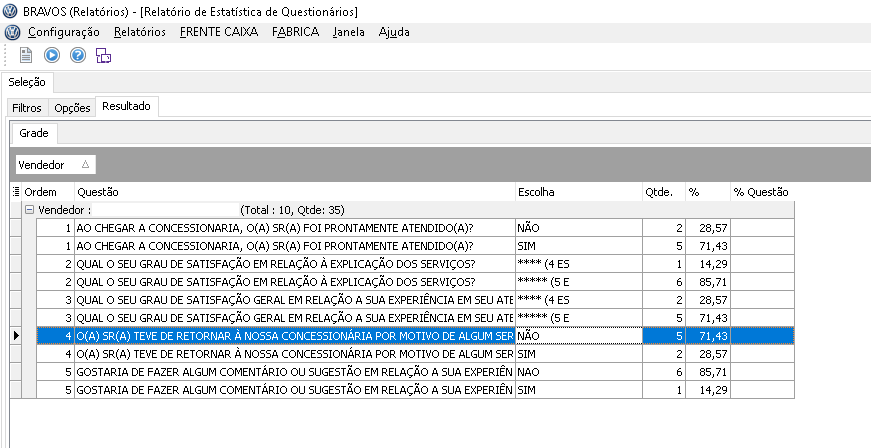Sort by the Questão column header

[295, 192]
